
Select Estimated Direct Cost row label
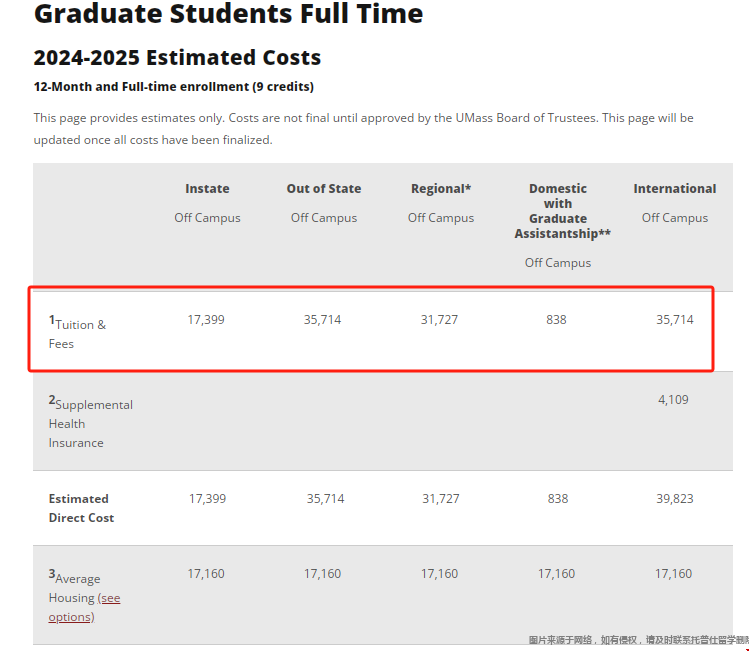coord(81,508)
